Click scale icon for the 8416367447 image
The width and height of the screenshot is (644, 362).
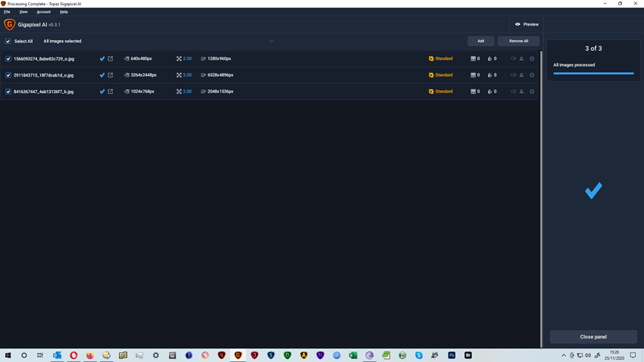coord(179,92)
